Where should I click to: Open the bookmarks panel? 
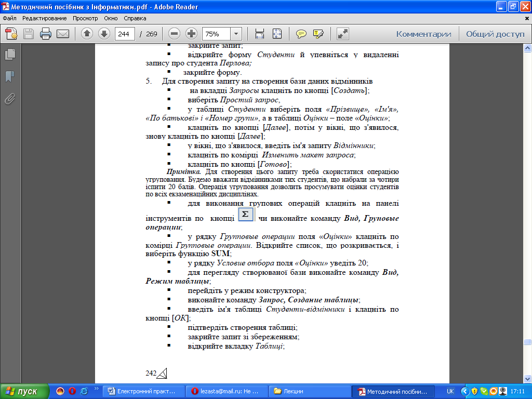click(10, 76)
